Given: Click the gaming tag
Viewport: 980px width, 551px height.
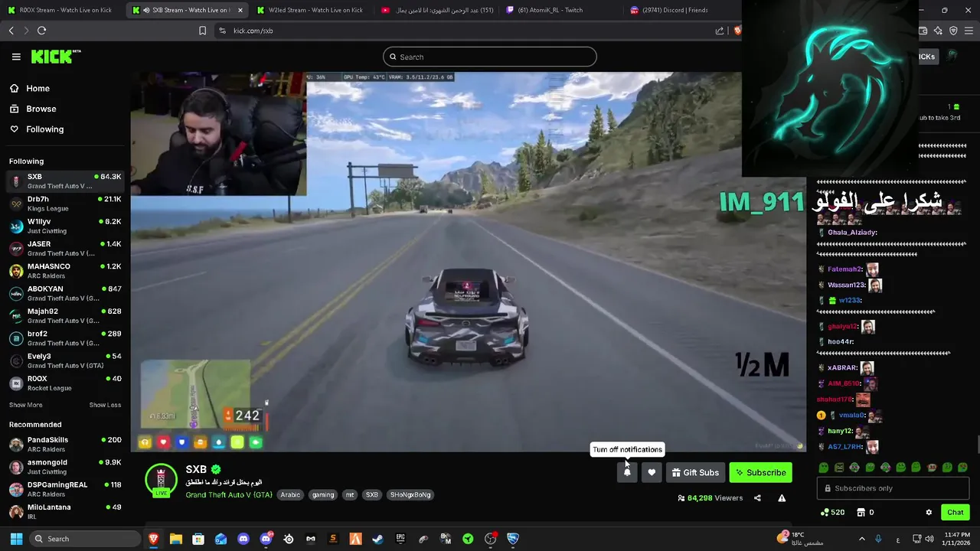Looking at the screenshot, I should point(323,494).
